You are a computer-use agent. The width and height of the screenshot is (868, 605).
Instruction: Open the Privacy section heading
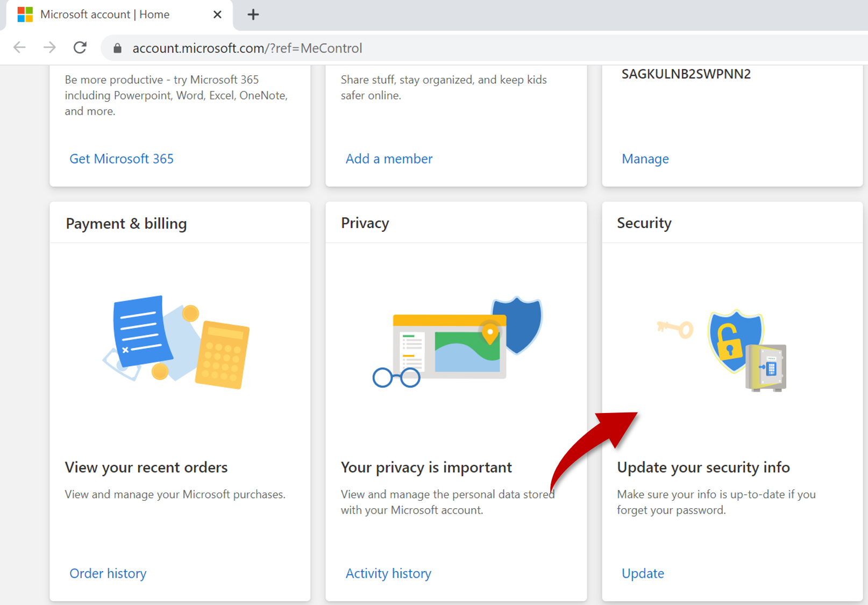tap(365, 223)
